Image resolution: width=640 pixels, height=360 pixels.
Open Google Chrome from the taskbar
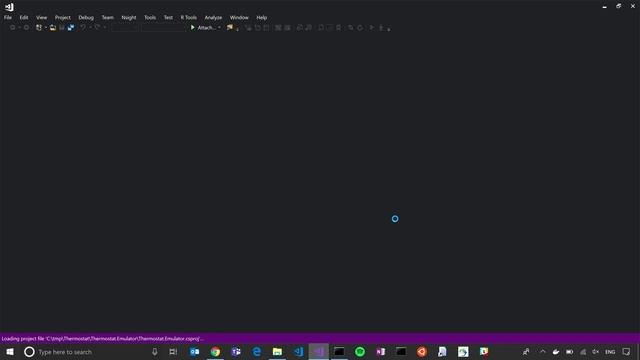click(x=216, y=352)
